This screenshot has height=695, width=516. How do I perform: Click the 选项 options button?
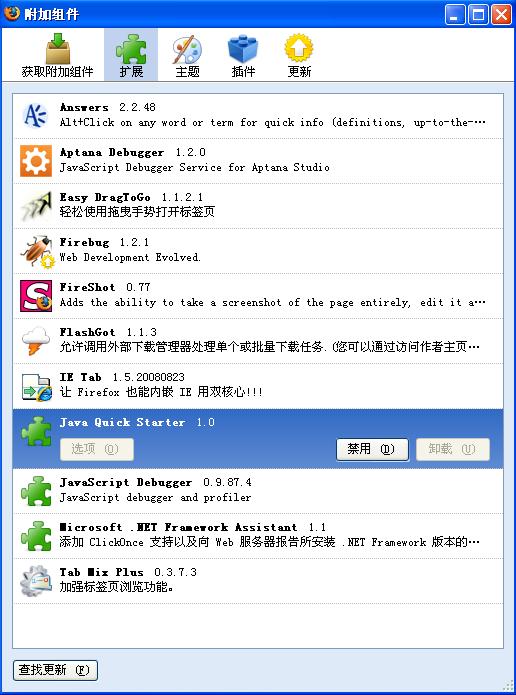click(x=97, y=449)
